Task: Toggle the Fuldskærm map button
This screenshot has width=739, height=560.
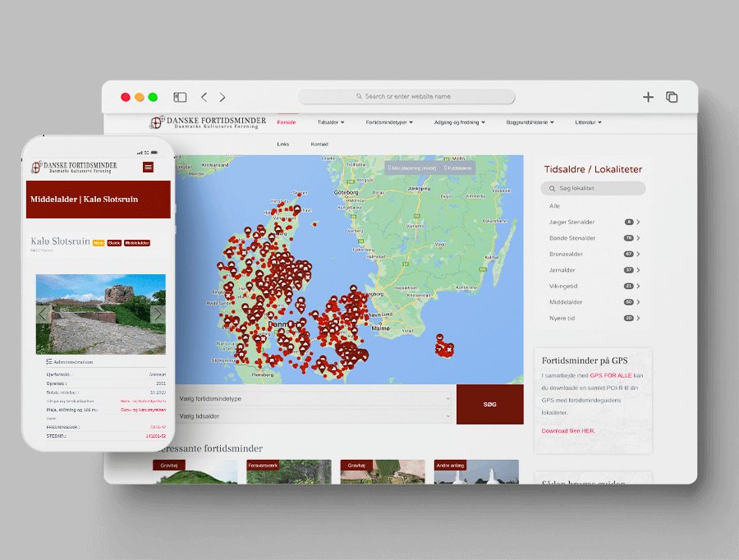Action: point(458,168)
